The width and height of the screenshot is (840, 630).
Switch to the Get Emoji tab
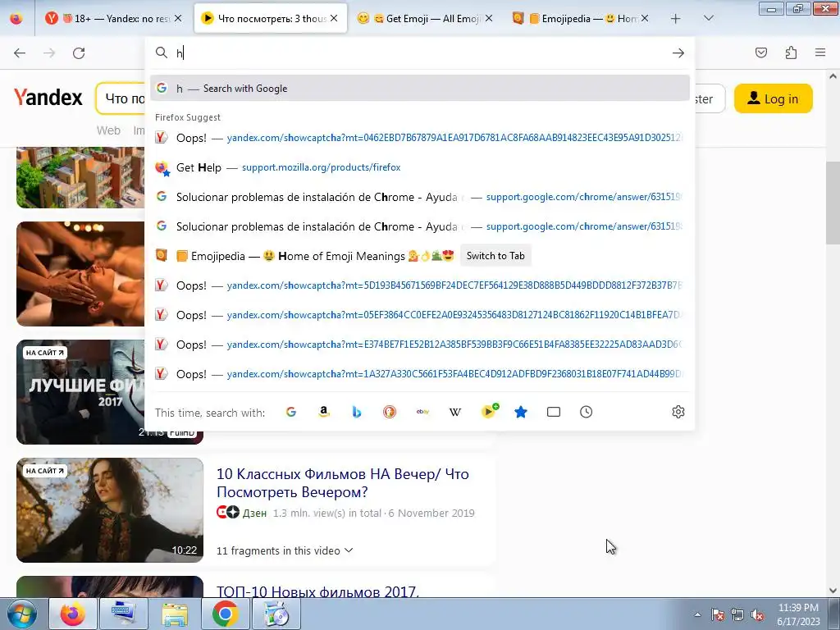click(426, 19)
